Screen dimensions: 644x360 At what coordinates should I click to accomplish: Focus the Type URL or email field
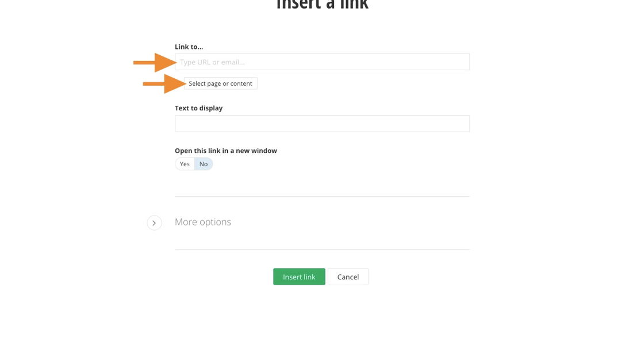tap(322, 62)
